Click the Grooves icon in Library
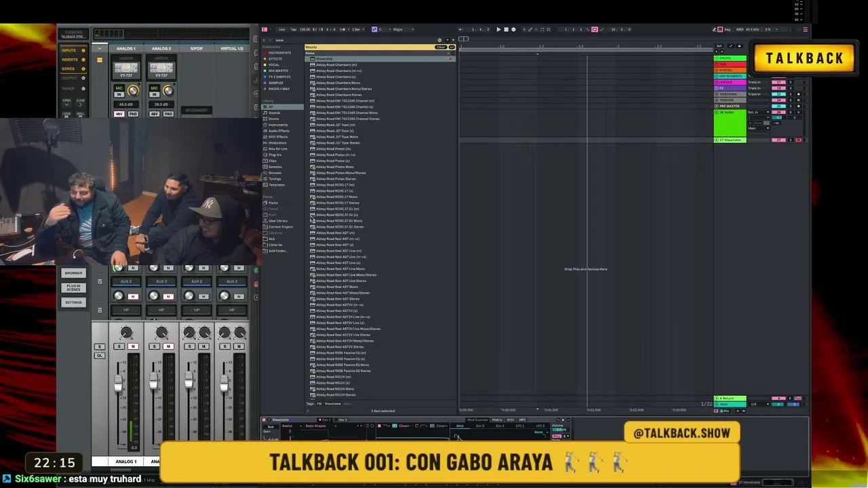 coord(266,173)
